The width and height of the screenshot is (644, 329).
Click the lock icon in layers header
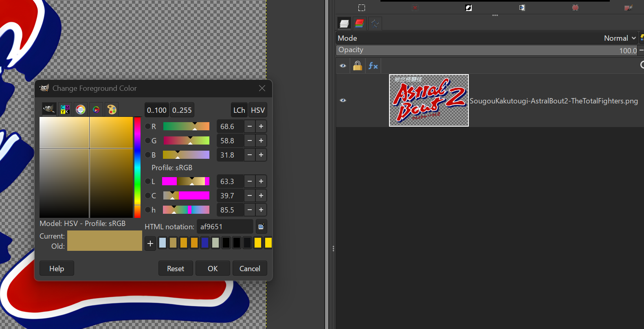357,66
